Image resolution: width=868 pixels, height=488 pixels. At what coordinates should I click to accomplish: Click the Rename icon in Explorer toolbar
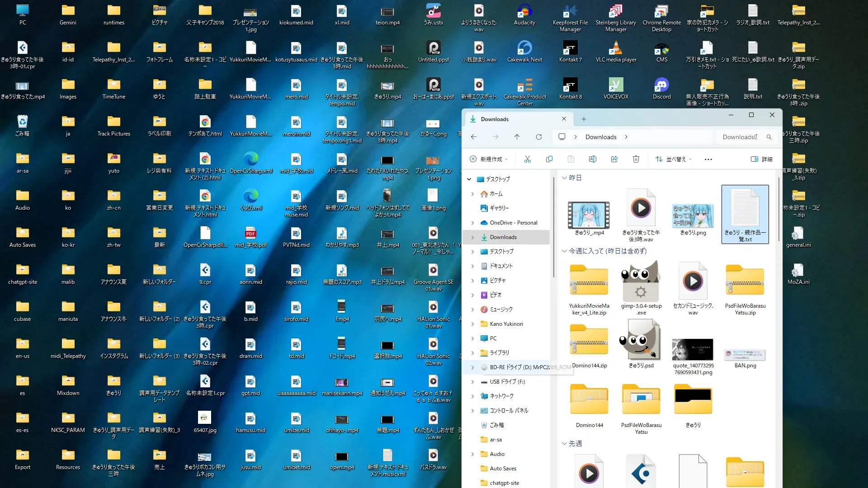point(592,159)
